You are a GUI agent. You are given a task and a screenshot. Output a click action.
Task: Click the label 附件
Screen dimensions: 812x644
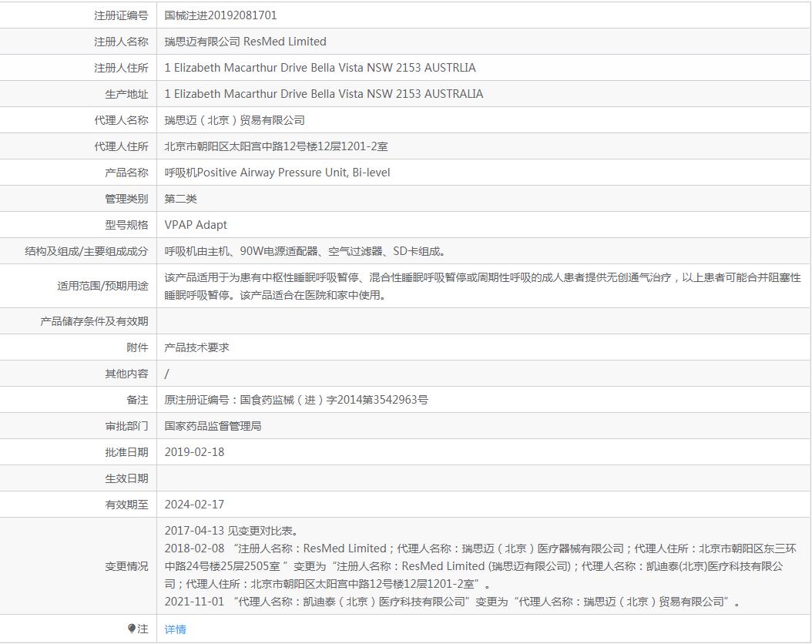pyautogui.click(x=138, y=347)
